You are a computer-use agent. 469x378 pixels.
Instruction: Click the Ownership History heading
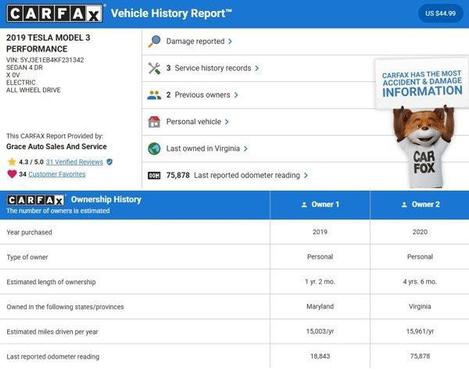pos(106,199)
